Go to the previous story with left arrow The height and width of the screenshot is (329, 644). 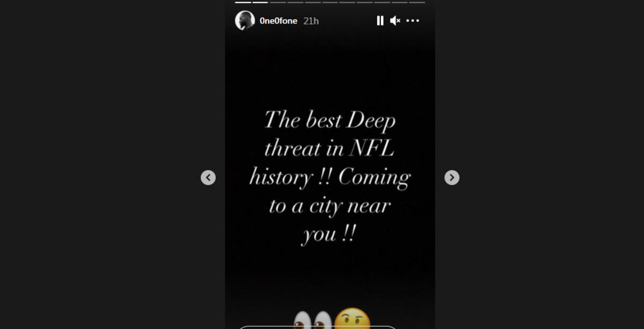(208, 178)
